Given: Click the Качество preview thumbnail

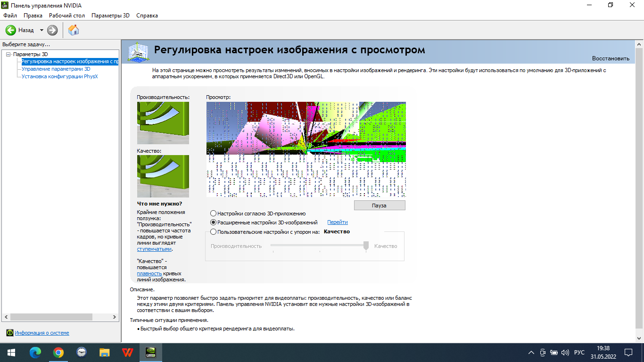Looking at the screenshot, I should pos(163,176).
